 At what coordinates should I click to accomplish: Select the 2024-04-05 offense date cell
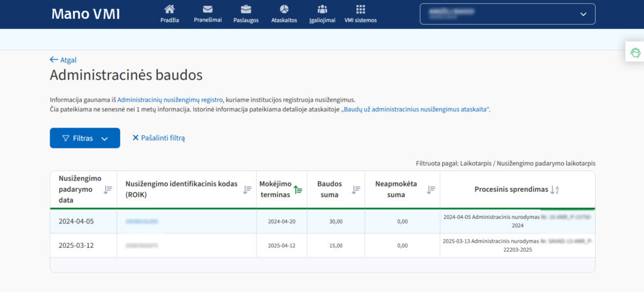[84, 222]
